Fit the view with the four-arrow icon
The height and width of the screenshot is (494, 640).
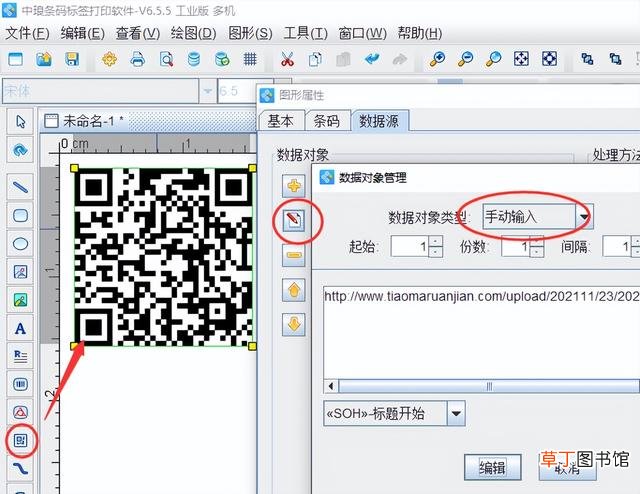tap(521, 59)
